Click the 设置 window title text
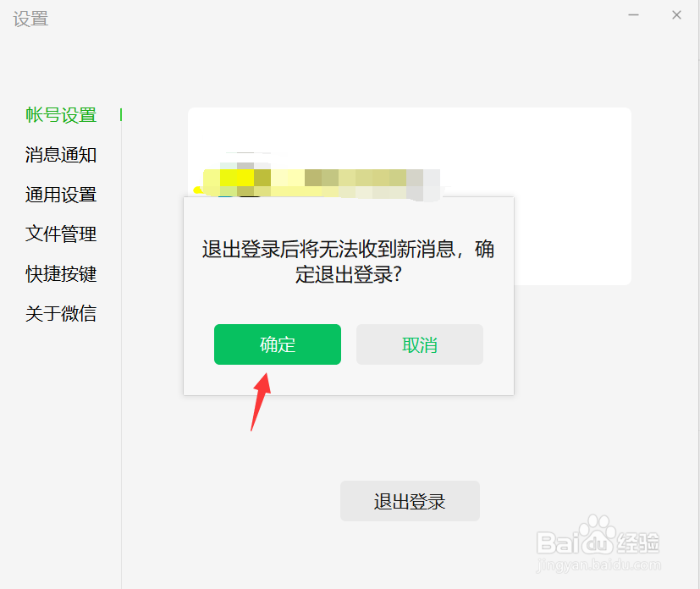 [30, 19]
